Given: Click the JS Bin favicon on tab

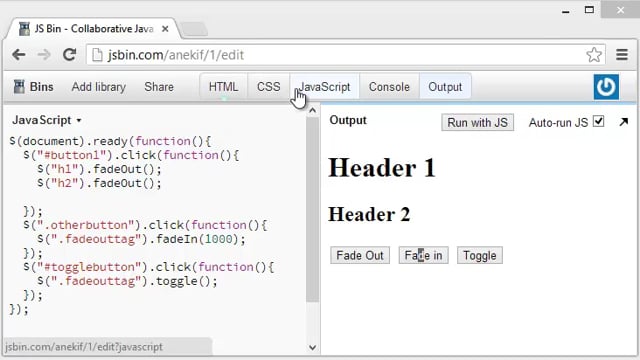Looking at the screenshot, I should pyautogui.click(x=24, y=29).
